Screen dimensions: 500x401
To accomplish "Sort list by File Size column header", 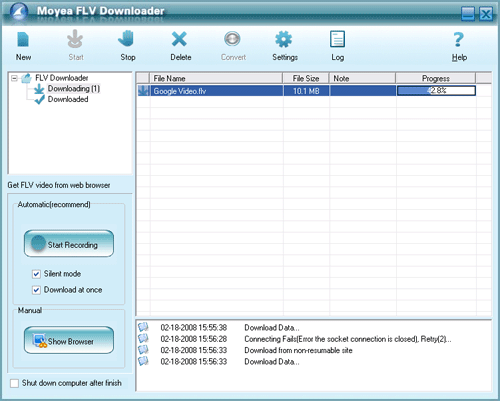I will click(x=306, y=78).
